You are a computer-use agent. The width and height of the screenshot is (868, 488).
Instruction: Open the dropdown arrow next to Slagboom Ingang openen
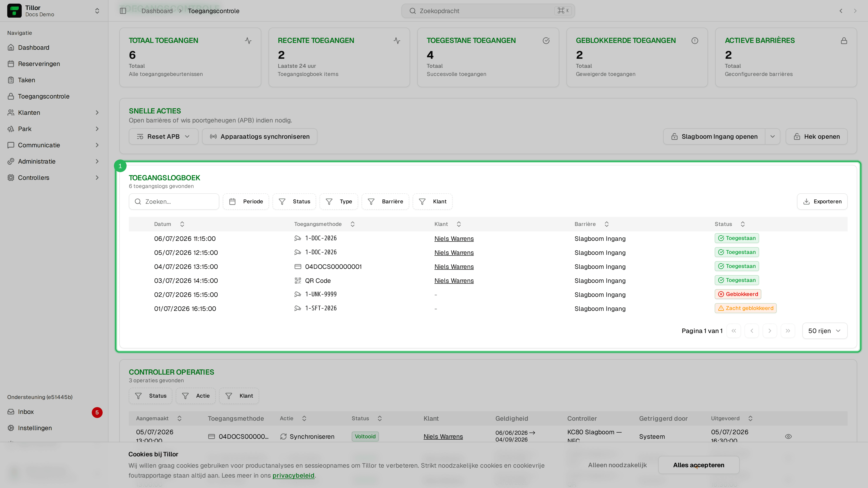point(773,136)
